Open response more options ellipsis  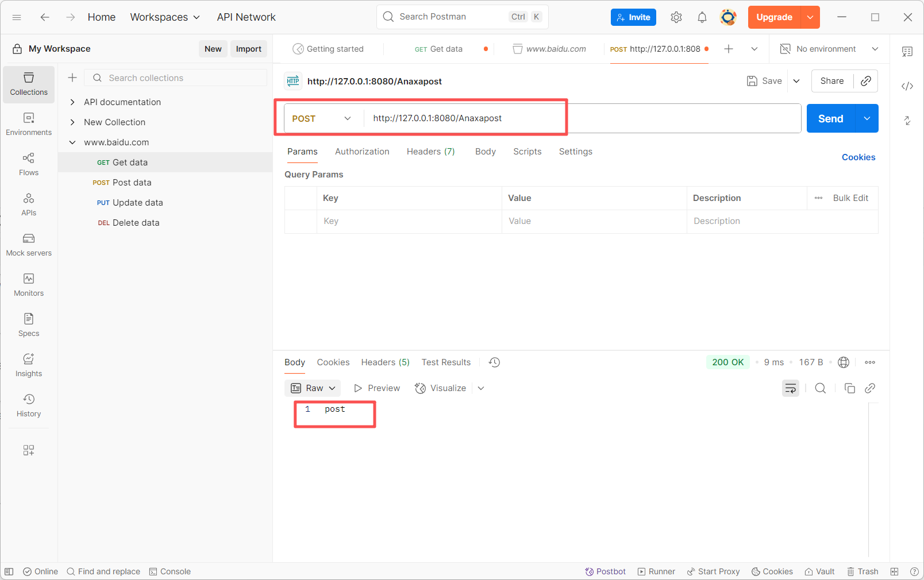tap(870, 362)
